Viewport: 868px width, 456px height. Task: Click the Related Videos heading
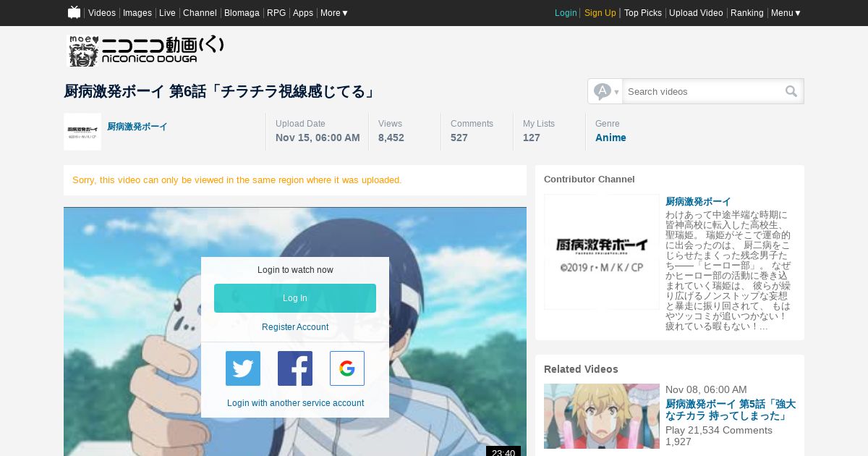(581, 369)
